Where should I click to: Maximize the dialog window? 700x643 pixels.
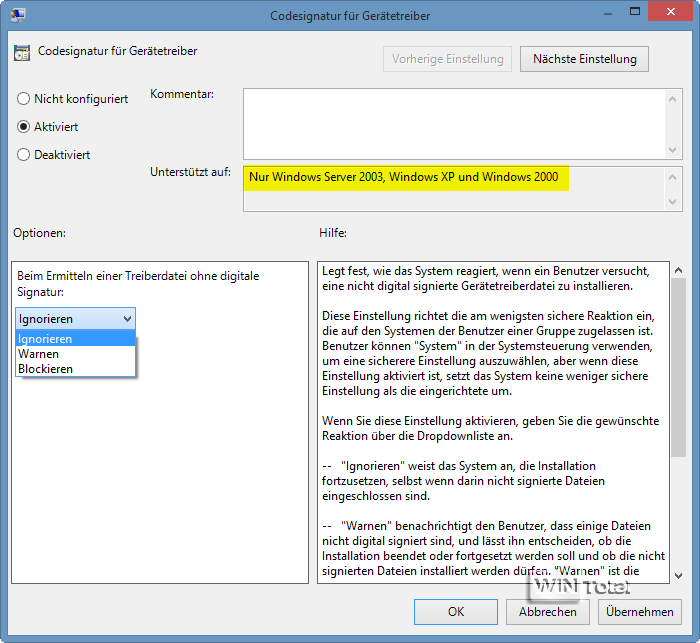pos(625,13)
